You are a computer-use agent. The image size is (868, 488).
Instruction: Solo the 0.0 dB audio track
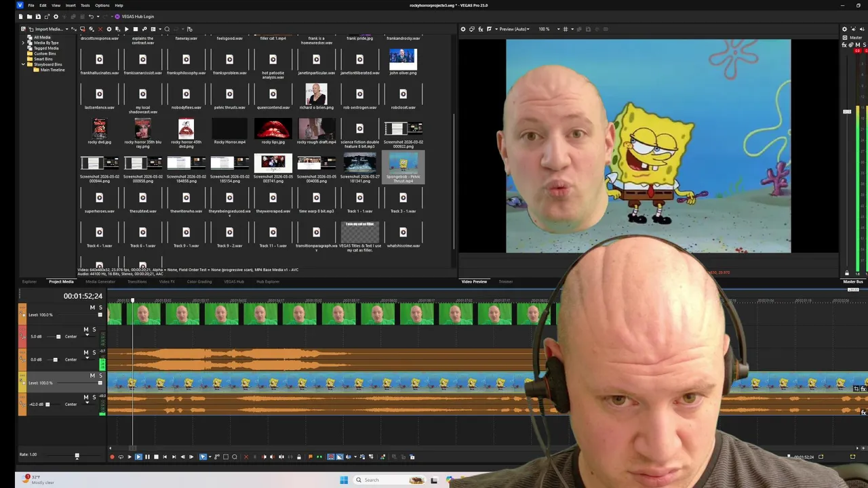pos(94,352)
